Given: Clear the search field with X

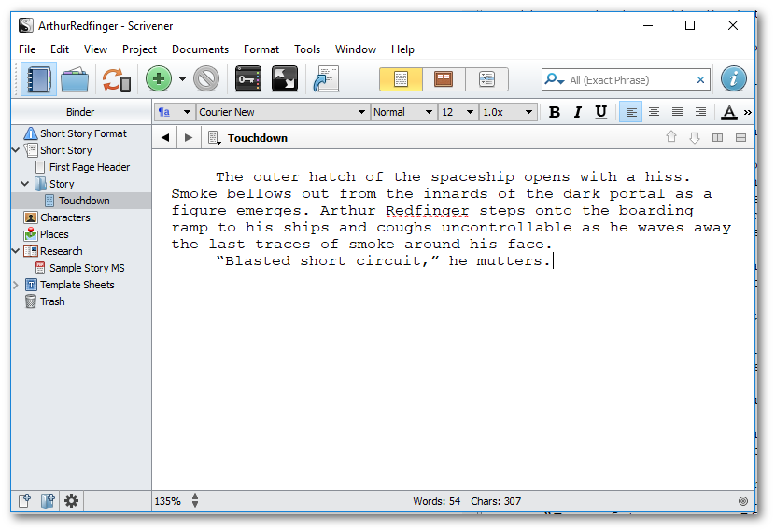Looking at the screenshot, I should 700,80.
